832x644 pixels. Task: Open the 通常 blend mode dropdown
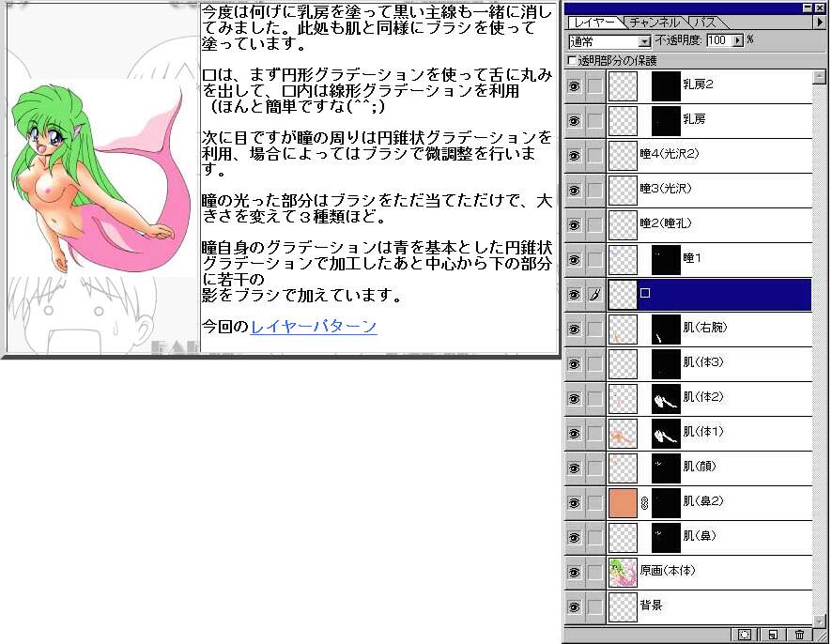click(644, 41)
